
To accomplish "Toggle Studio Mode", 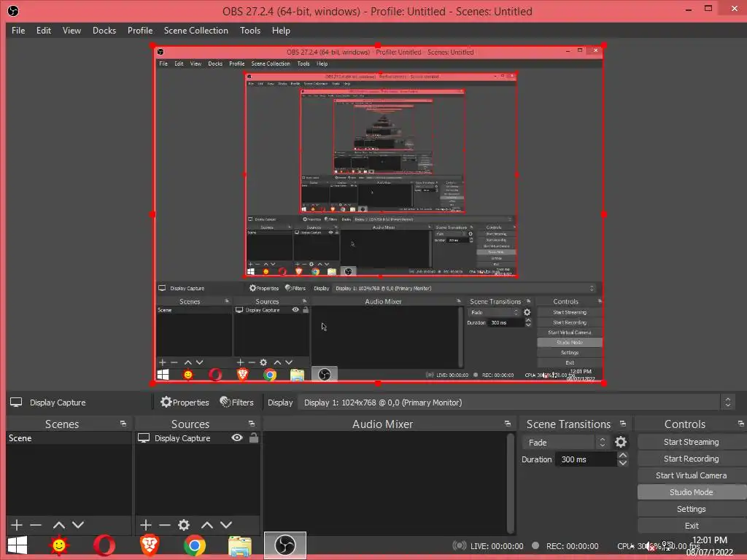I will (x=692, y=492).
